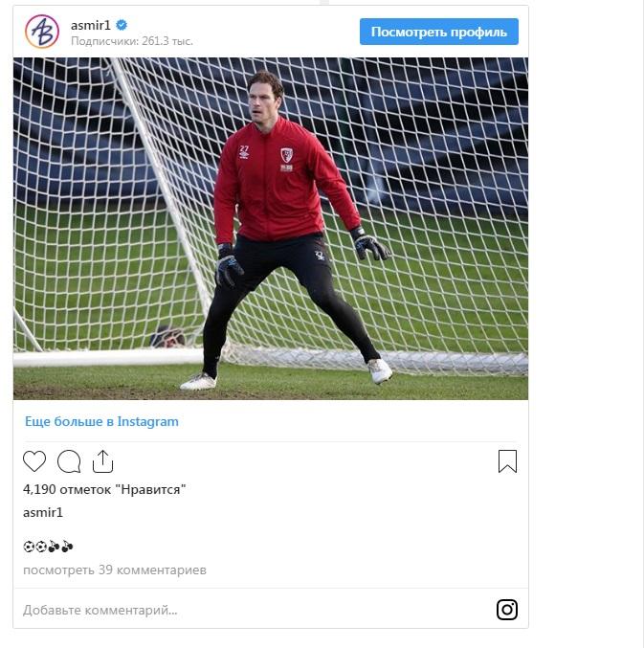Click the follower count 'Подписчики: 261.3 тыс.'
Screen dimensions: 644x648
click(x=132, y=41)
